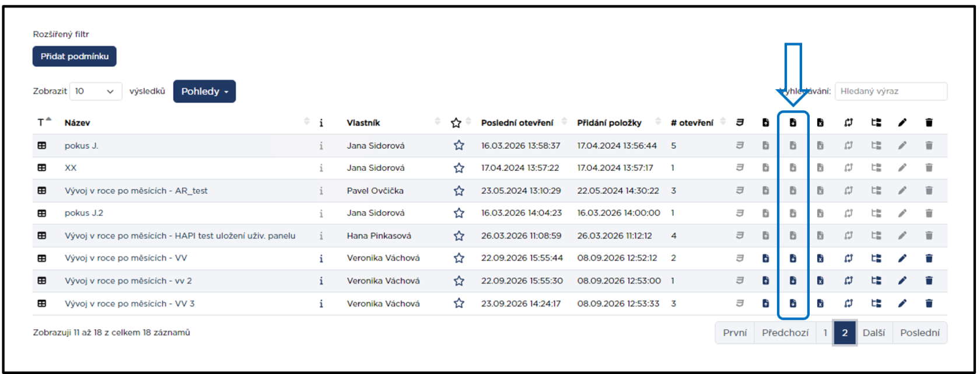This screenshot has width=980, height=374.
Task: Click pencil icon in the 'pokus J.2' row
Action: [x=902, y=213]
